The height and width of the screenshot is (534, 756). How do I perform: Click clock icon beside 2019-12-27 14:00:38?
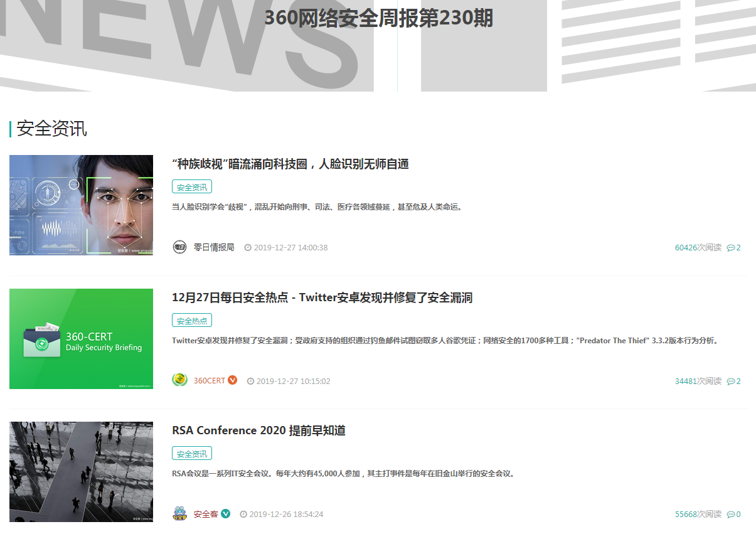[x=248, y=247]
